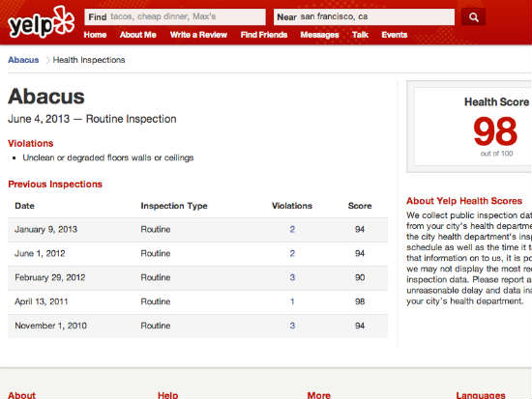
Task: Open Find Friends page
Action: pos(264,35)
